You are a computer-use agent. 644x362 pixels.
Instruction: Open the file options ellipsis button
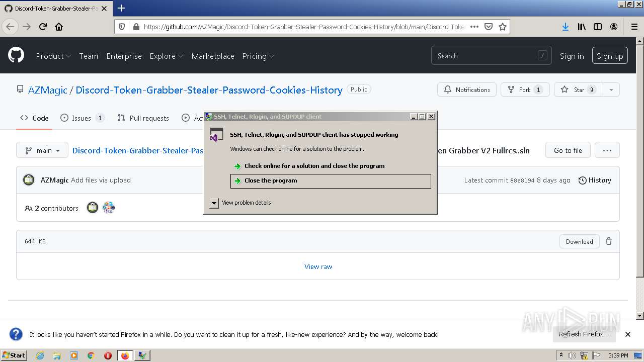(x=607, y=150)
